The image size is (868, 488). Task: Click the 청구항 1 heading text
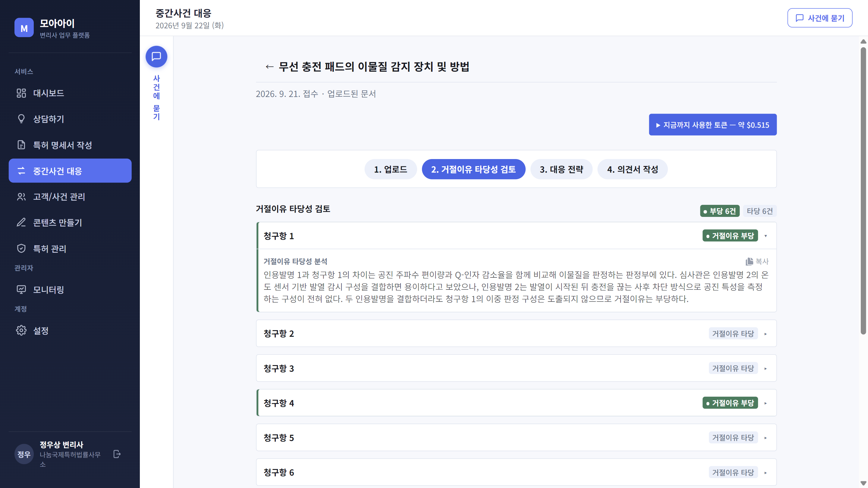click(279, 236)
